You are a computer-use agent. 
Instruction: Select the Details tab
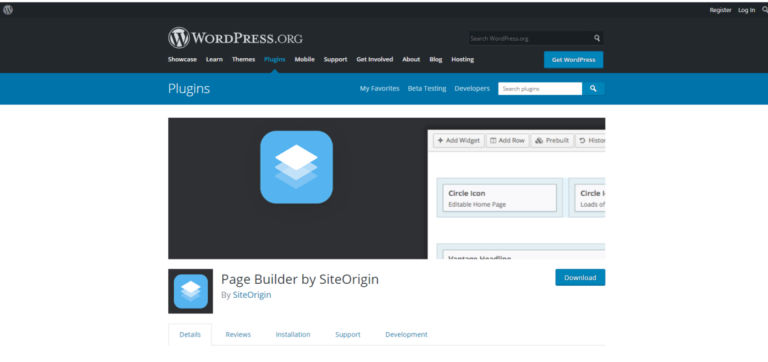click(x=190, y=335)
